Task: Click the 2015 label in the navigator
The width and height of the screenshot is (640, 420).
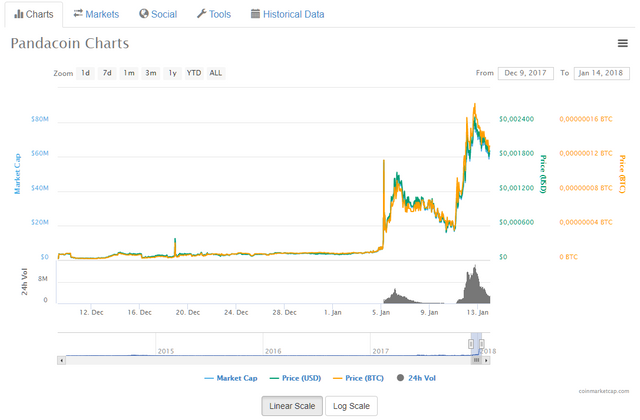Action: 166,351
